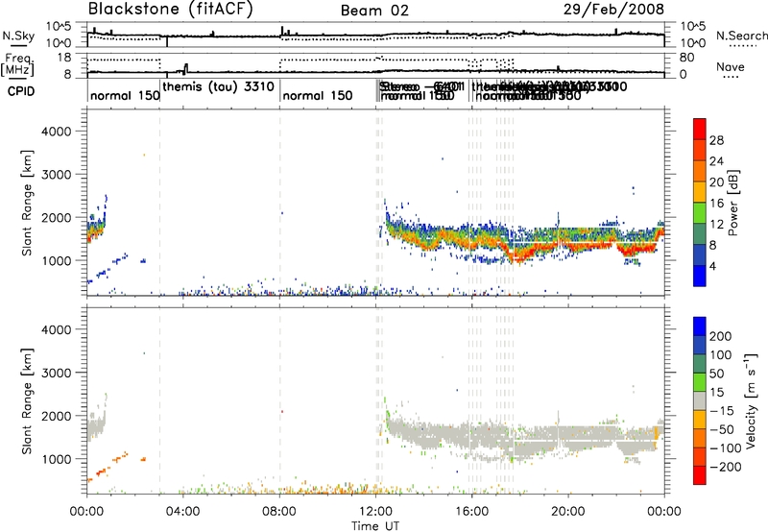Screen dimensions: 768x532
Task: Click the '04:00' time axis tick label
Action: point(182,512)
